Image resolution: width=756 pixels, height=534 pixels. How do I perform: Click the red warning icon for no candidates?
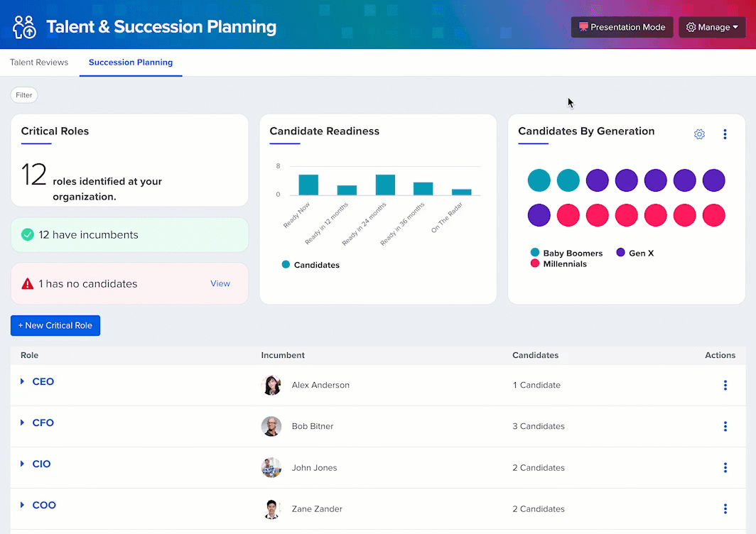28,284
